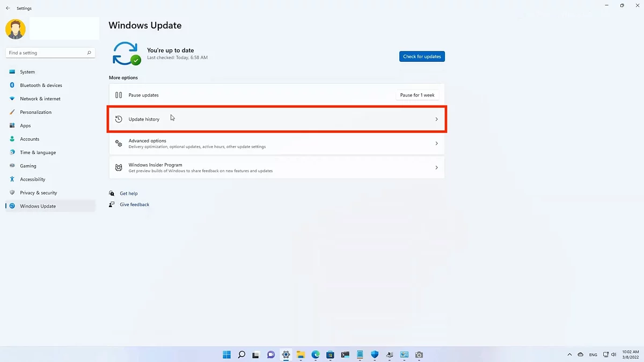The image size is (644, 362).
Task: Click the Advanced options gear icon
Action: point(119,143)
